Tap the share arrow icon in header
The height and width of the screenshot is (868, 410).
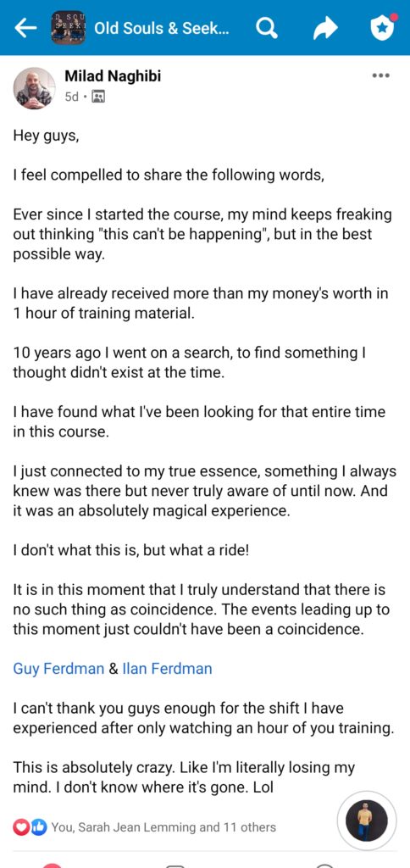point(324,28)
